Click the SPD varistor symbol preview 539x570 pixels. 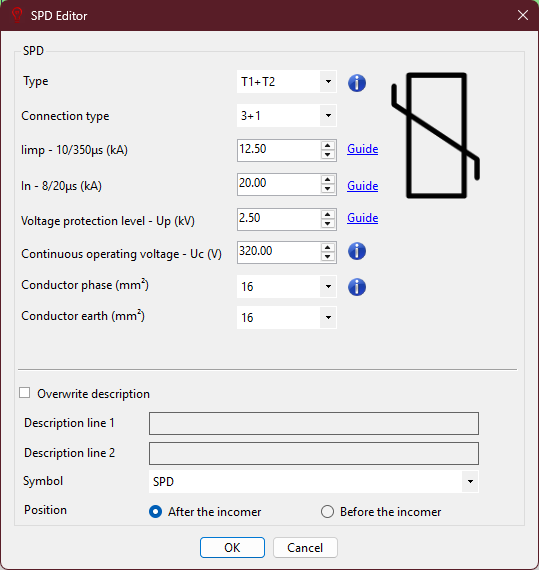[435, 135]
